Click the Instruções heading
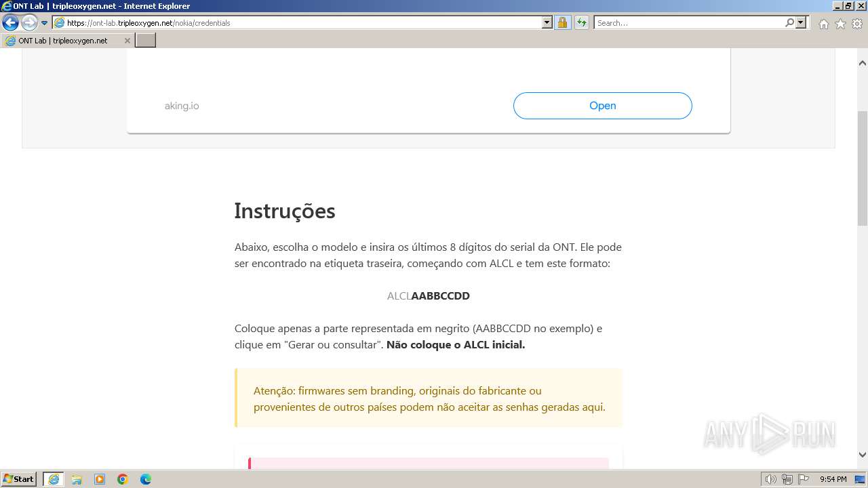The height and width of the screenshot is (488, 868). [285, 211]
